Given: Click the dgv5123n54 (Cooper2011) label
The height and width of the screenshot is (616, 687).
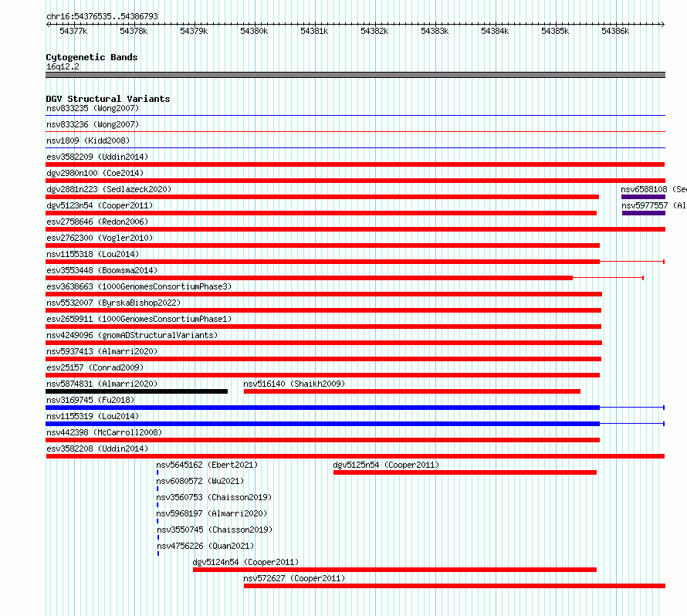Looking at the screenshot, I should 100,205.
